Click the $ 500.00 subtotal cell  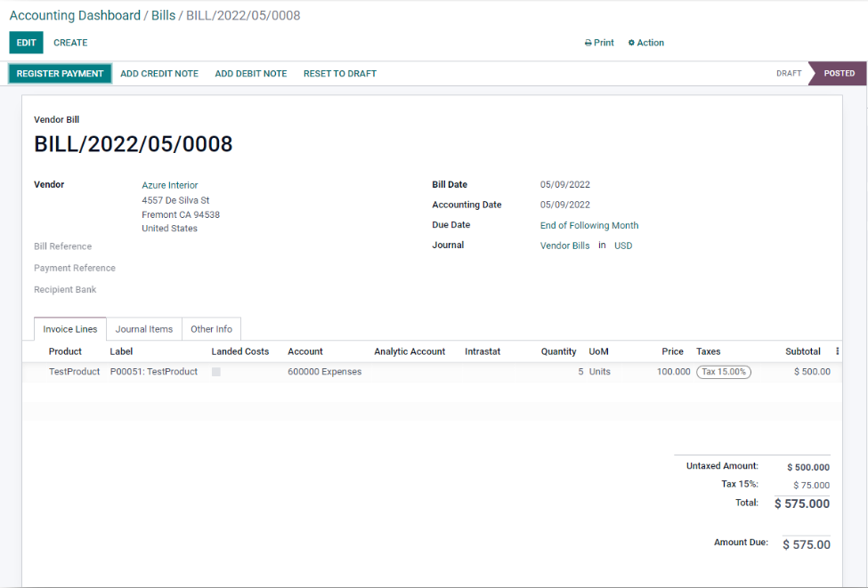(x=812, y=372)
